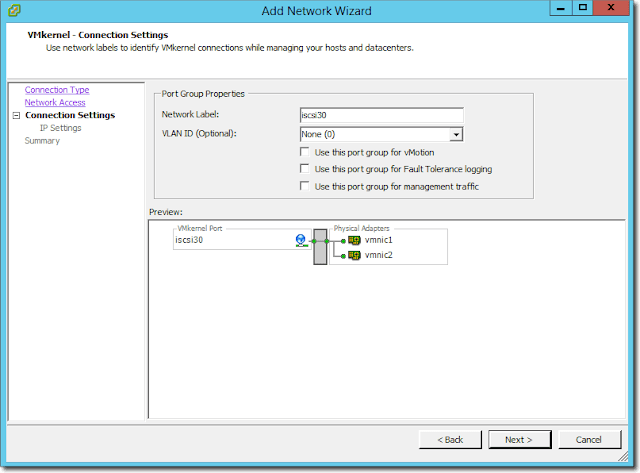
Task: Go to Connection Type step
Action: pos(57,90)
